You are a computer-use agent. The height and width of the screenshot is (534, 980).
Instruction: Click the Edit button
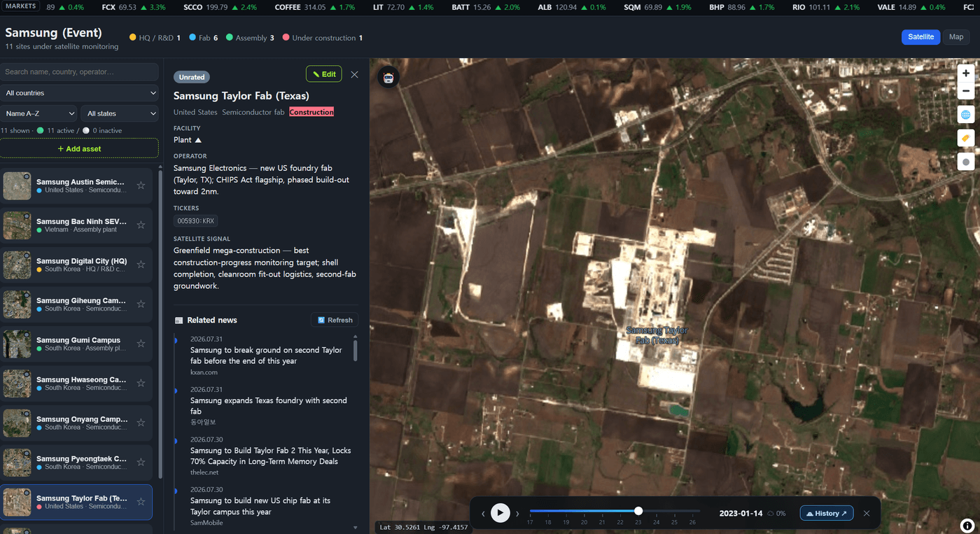coord(324,74)
